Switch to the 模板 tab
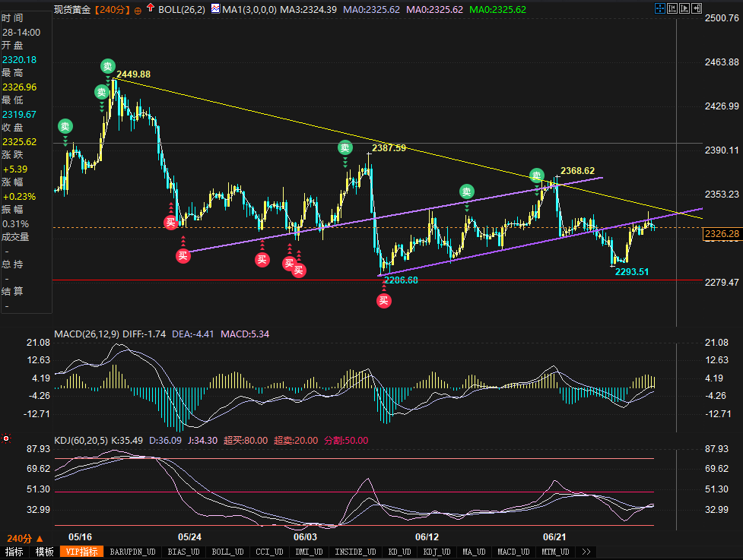 [44, 552]
